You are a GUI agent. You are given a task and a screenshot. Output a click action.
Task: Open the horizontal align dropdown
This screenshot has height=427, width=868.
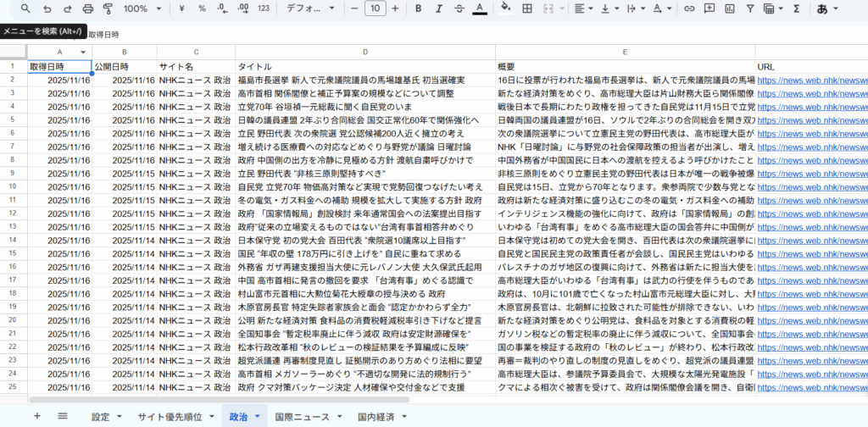[x=585, y=8]
